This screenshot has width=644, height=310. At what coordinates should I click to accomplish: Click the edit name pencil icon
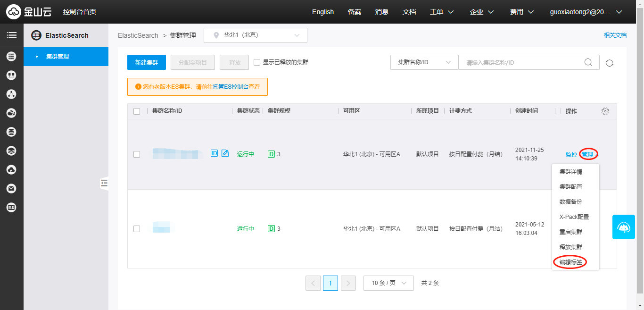pyautogui.click(x=225, y=153)
